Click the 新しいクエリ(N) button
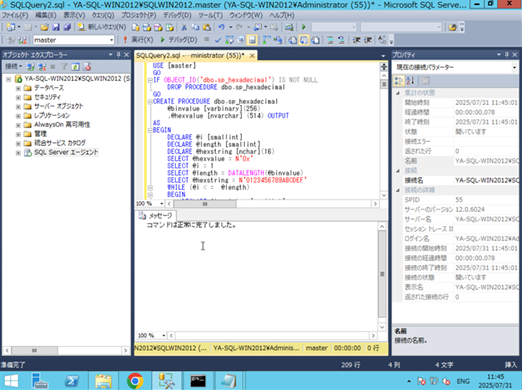The image size is (522, 390). pos(102,27)
